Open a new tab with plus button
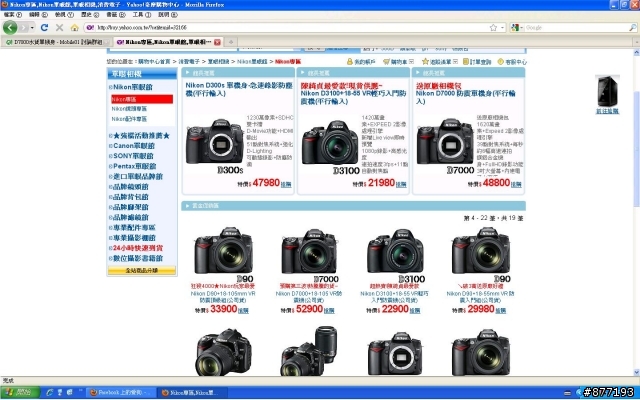The image size is (640, 400). click(x=231, y=42)
